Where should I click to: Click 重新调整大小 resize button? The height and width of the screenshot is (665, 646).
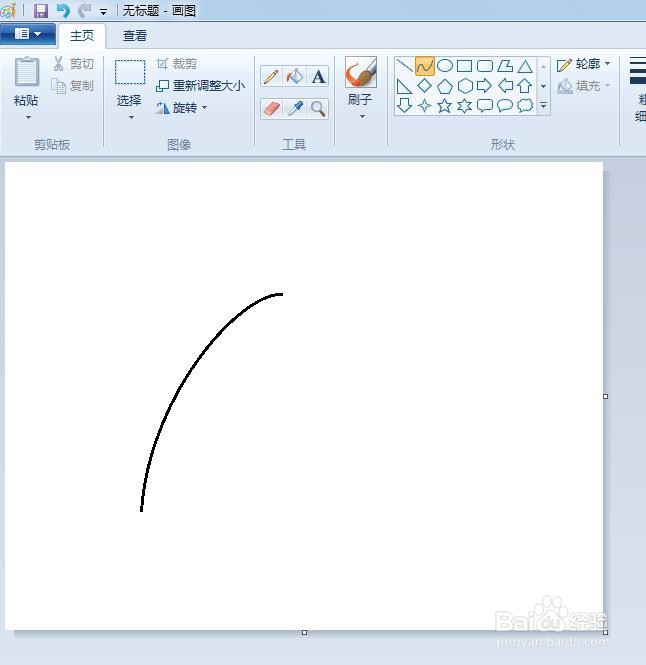[201, 86]
